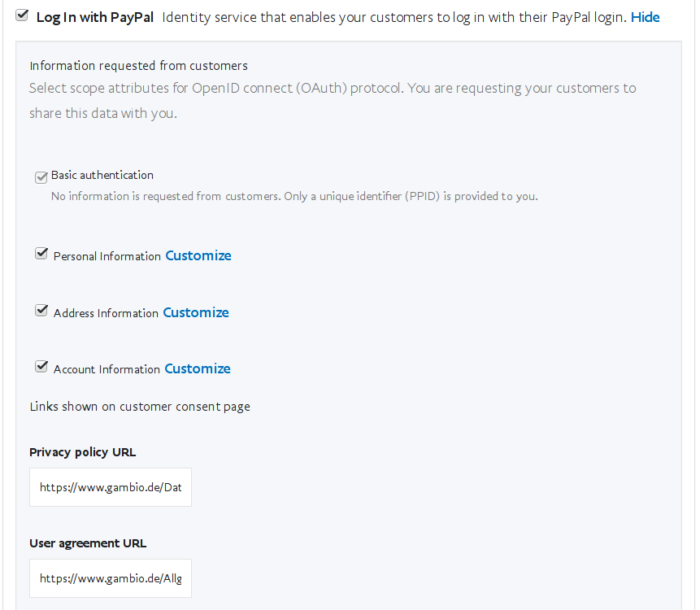Click the Links shown on customer consent page text
The height and width of the screenshot is (610, 700).
pyautogui.click(x=140, y=407)
